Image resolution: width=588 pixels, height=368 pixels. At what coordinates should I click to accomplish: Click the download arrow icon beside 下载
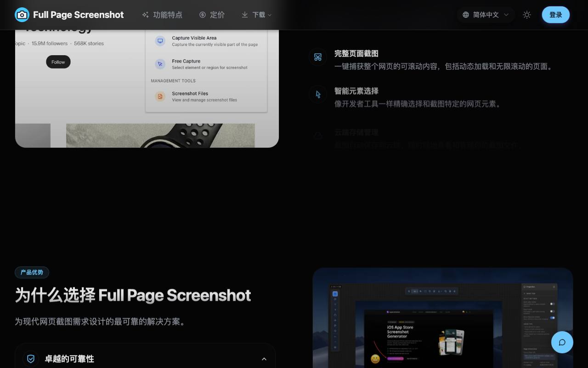point(245,15)
